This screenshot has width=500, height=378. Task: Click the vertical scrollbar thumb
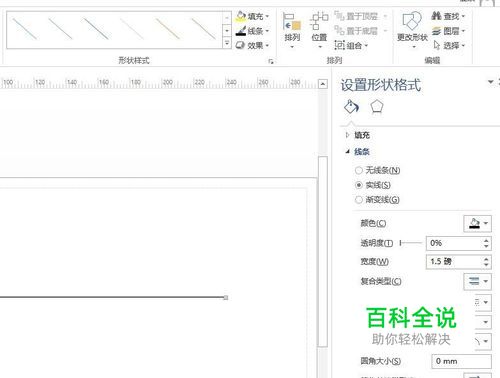point(323,252)
